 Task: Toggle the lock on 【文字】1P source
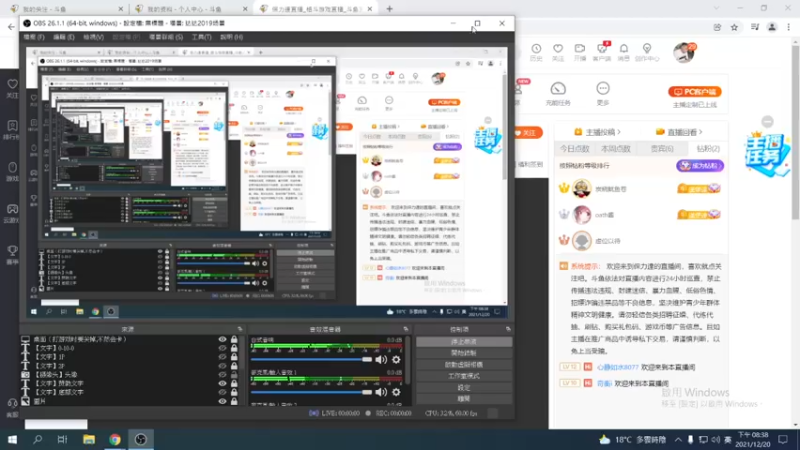pyautogui.click(x=234, y=357)
